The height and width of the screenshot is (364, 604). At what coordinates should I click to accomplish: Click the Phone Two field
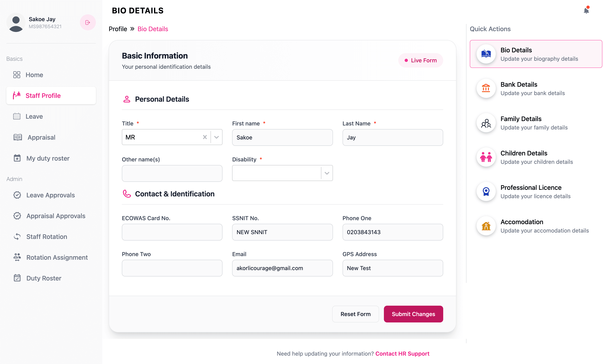coord(172,268)
